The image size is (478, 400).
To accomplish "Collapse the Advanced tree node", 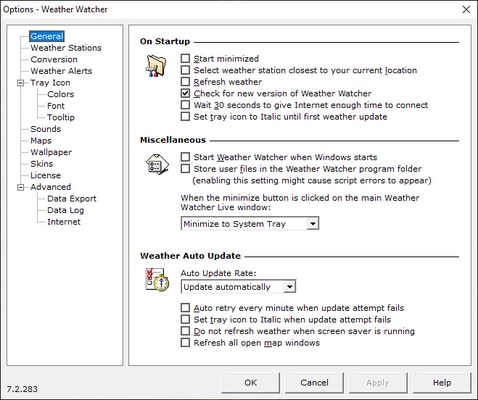I will 21,187.
